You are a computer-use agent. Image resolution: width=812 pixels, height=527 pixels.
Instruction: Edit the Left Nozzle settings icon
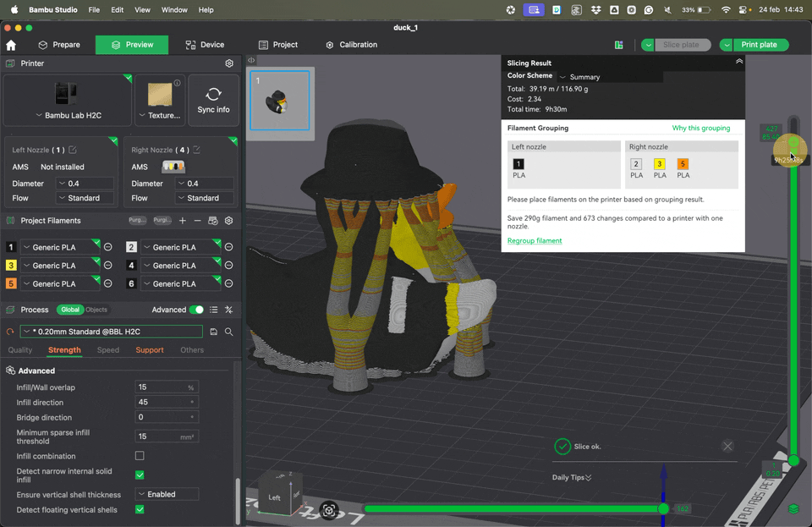[73, 150]
